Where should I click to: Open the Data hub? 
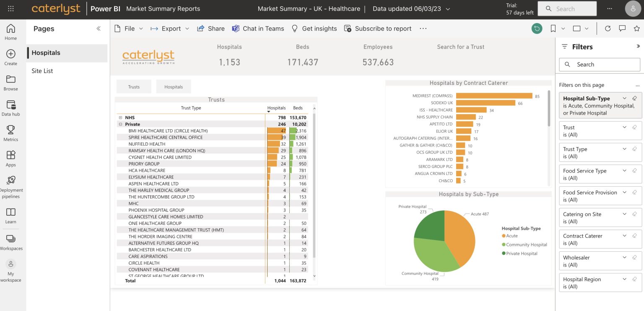[11, 106]
